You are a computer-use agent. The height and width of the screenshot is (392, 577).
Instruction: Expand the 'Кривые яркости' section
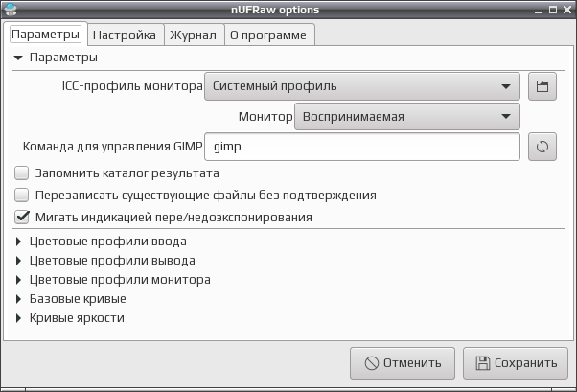click(x=18, y=318)
